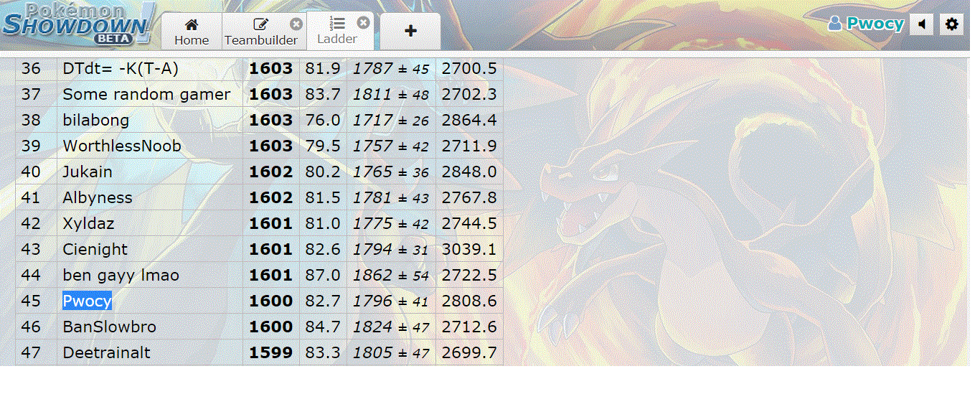Select player Jukain
This screenshot has height=412, width=980.
coord(88,172)
